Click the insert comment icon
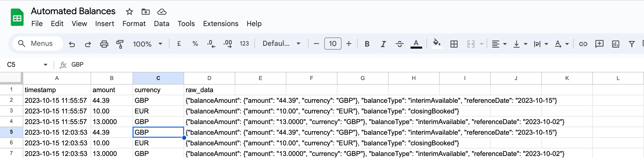This screenshot has width=644, height=158. click(x=599, y=44)
